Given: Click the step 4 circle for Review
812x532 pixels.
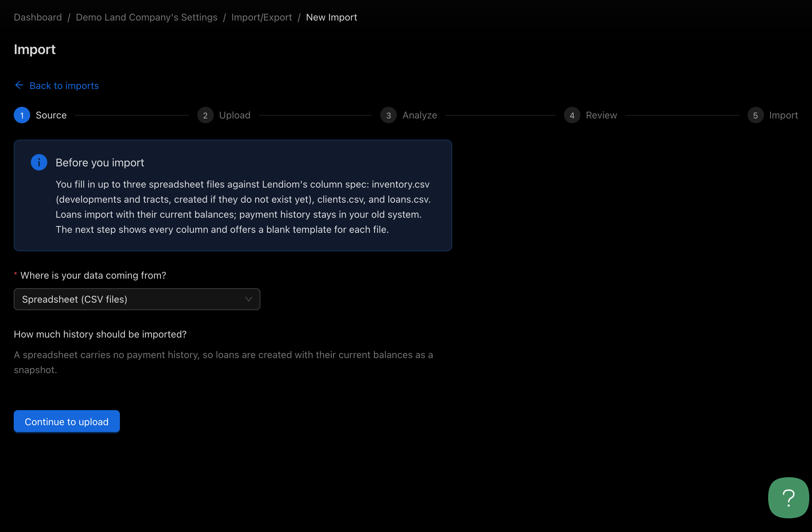Looking at the screenshot, I should (x=572, y=115).
